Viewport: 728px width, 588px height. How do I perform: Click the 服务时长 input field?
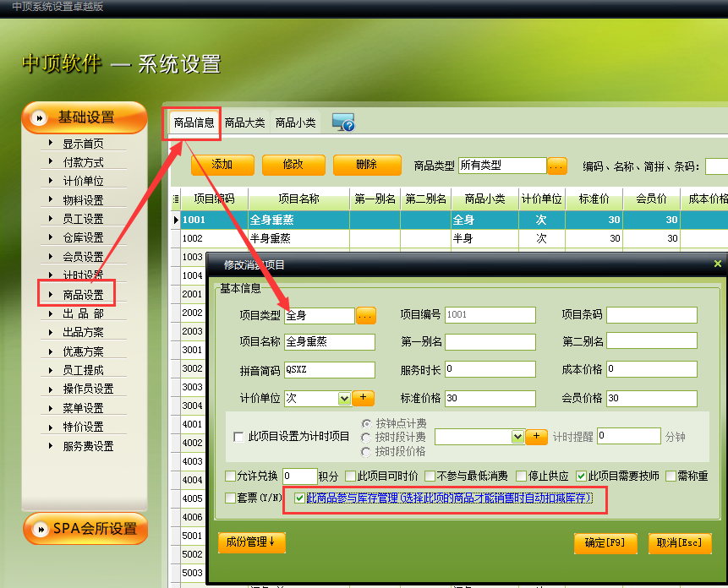coord(490,369)
